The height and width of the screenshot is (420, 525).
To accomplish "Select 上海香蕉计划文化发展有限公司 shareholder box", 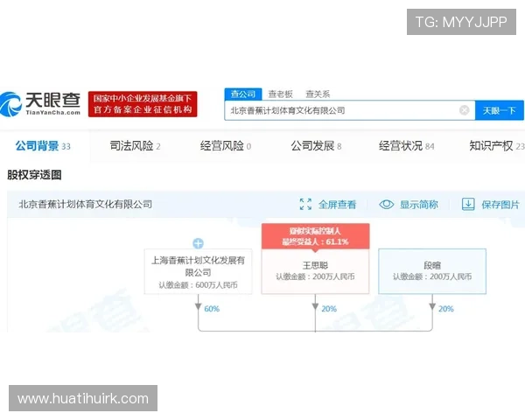I will pos(199,271).
